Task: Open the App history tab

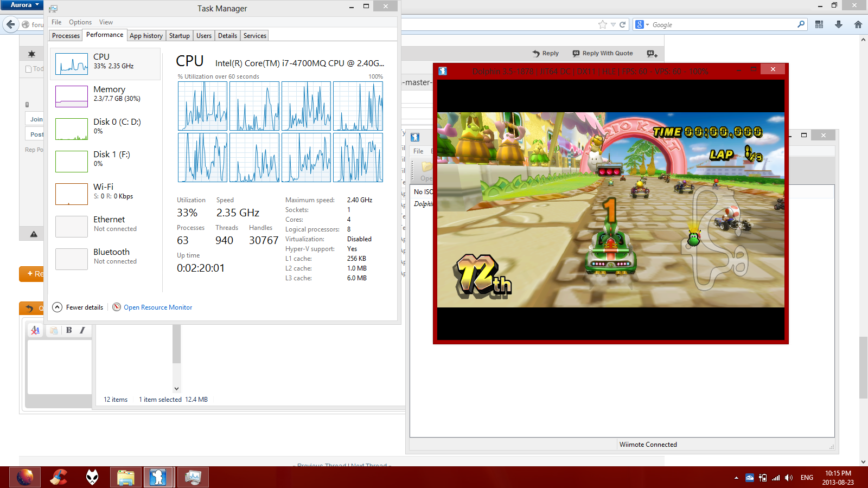Action: (x=146, y=36)
